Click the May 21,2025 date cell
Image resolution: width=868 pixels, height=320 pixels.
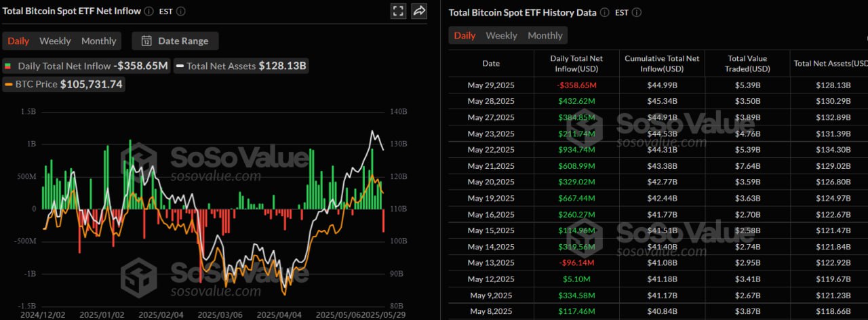click(491, 166)
